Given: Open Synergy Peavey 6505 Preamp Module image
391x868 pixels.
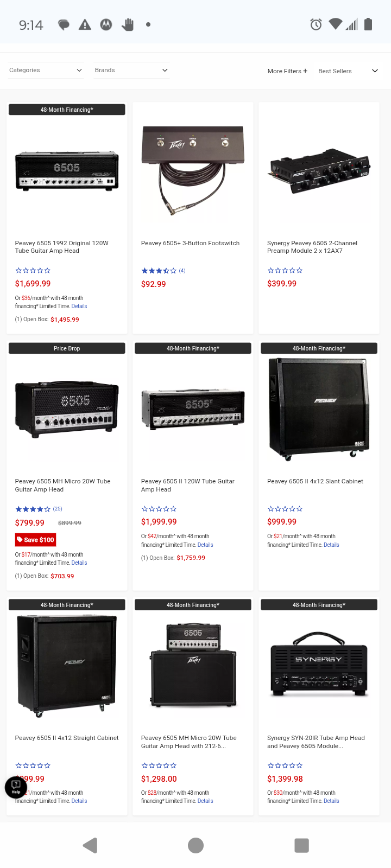Looking at the screenshot, I should point(319,171).
